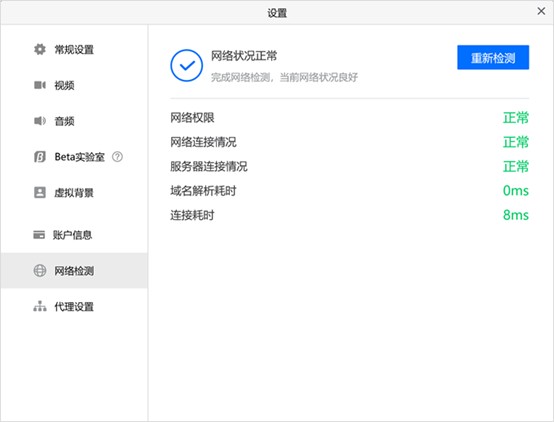Go to the 虚拟背景 tab label
The height and width of the screenshot is (422, 554).
pyautogui.click(x=74, y=193)
